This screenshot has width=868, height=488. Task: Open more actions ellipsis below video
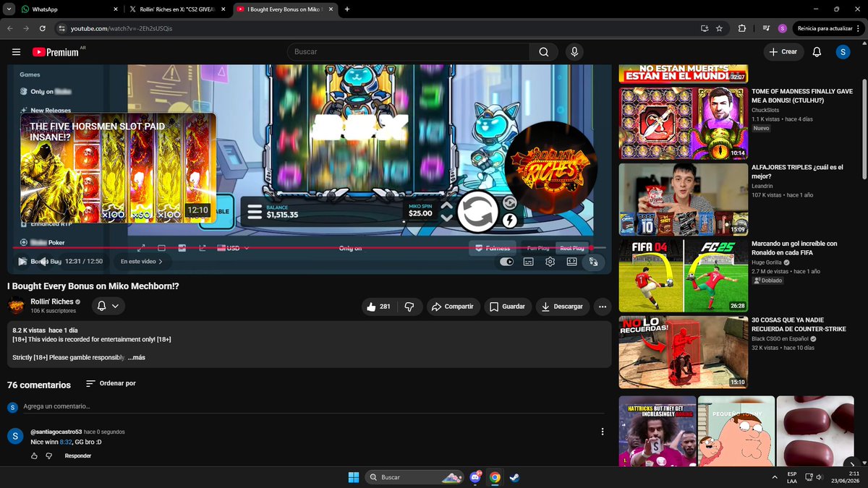pos(602,307)
